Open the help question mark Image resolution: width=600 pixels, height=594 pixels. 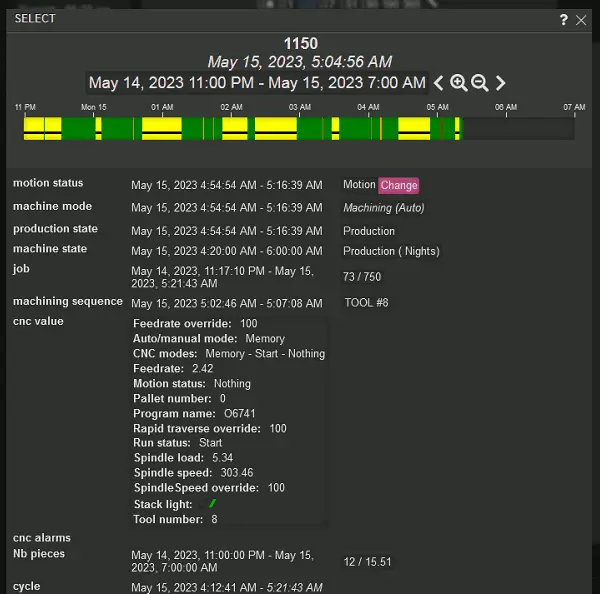tap(564, 19)
